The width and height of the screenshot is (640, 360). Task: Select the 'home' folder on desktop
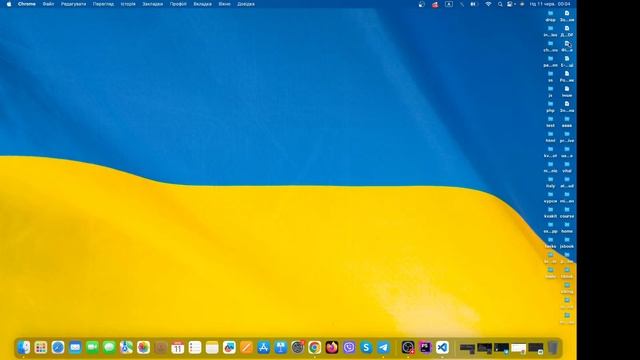coord(567,227)
